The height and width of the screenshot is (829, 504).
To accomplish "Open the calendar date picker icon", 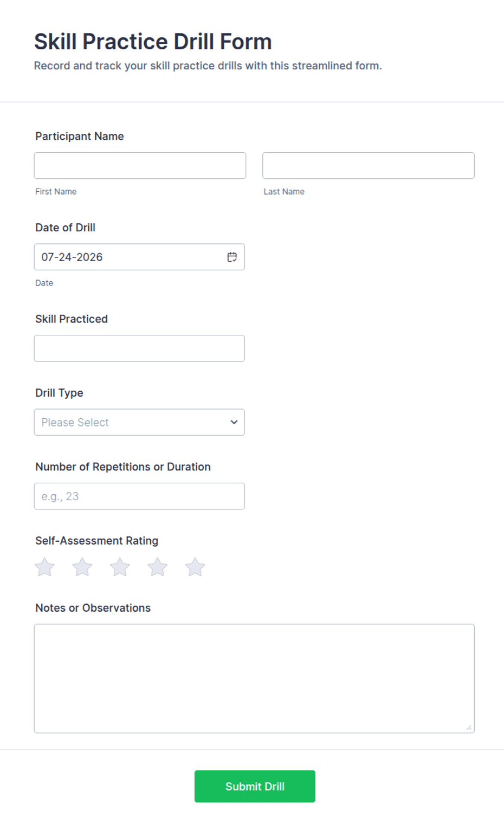I will [x=232, y=257].
